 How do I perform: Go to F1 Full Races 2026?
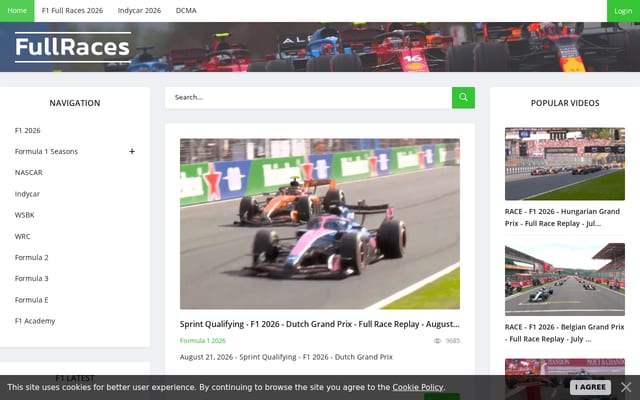72,11
